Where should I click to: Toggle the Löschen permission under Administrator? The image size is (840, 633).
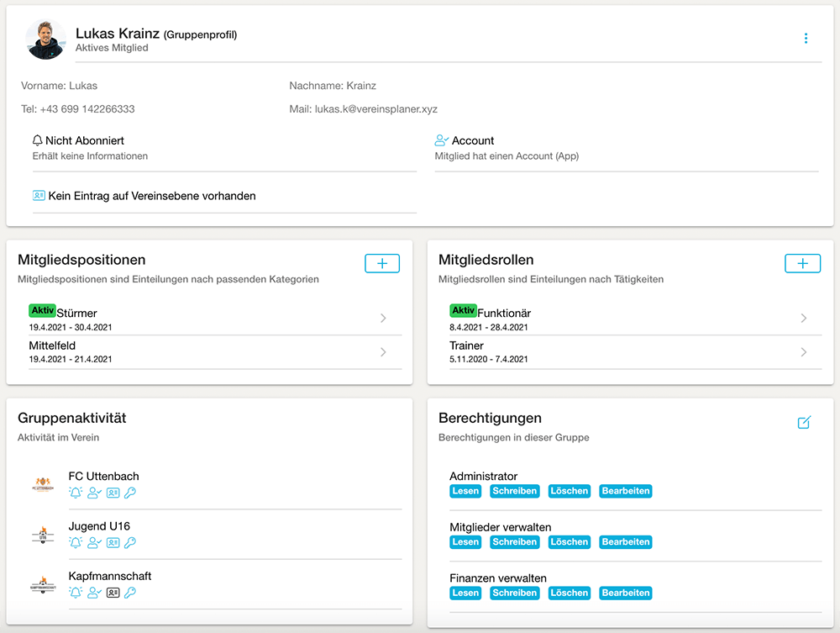pos(569,491)
